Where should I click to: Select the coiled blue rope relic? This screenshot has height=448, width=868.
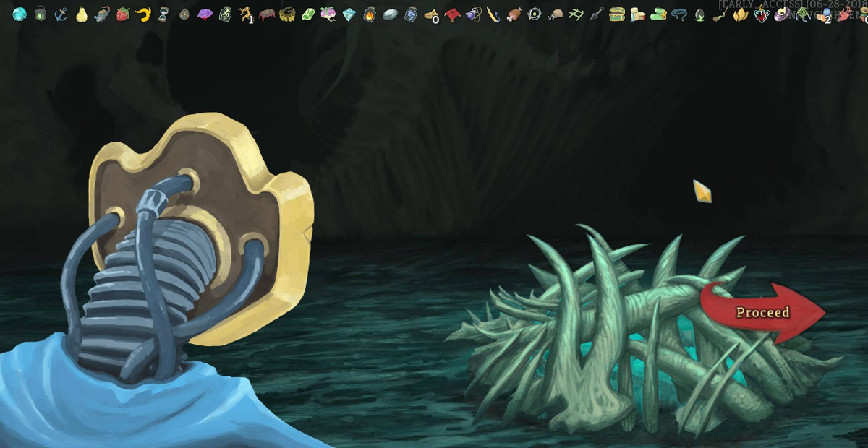tap(678, 14)
